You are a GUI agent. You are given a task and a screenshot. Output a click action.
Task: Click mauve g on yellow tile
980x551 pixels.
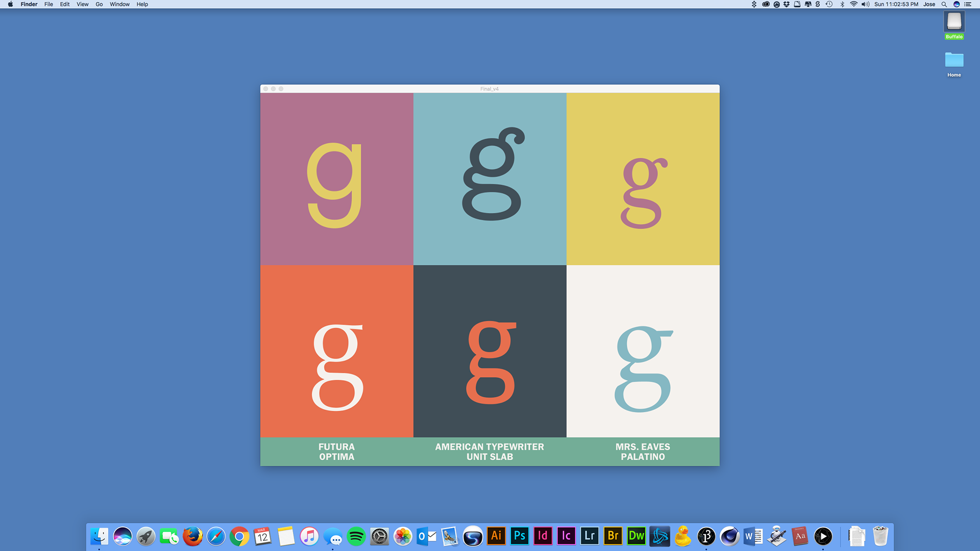[643, 193]
